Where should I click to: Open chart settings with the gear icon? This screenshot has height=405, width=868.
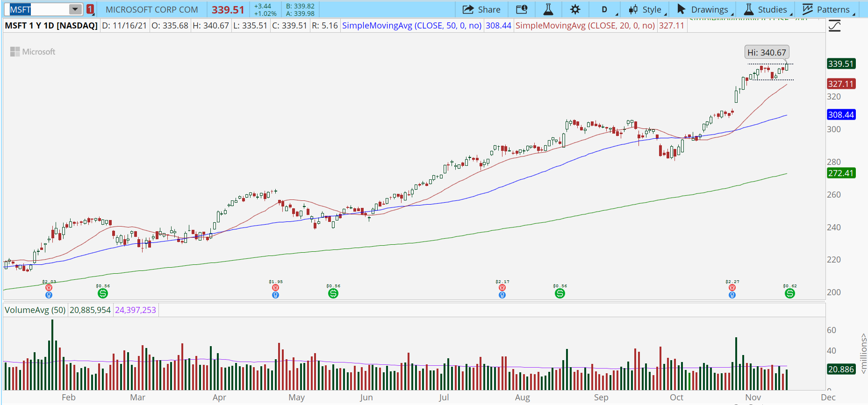[575, 9]
